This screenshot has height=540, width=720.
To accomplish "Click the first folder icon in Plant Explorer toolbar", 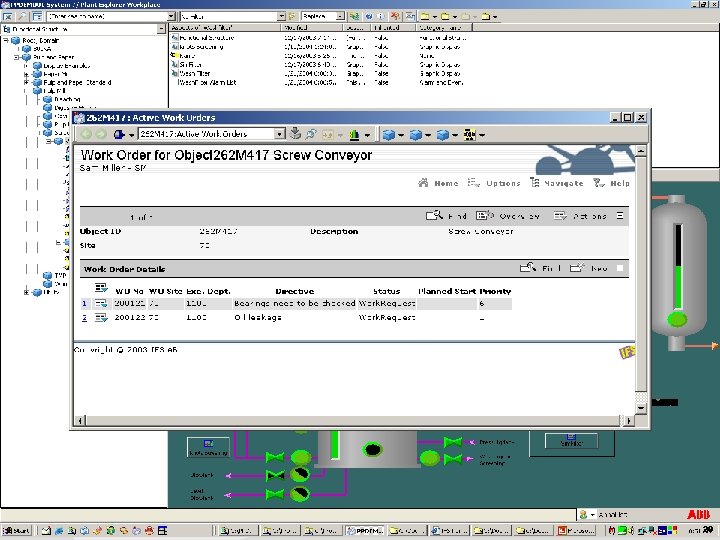I will tap(425, 17).
